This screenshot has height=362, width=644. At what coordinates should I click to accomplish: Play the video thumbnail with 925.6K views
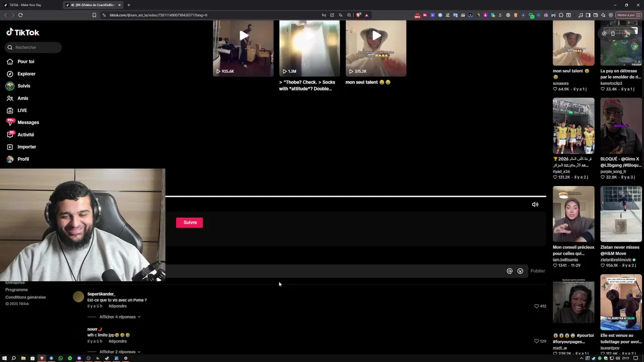coord(243,48)
